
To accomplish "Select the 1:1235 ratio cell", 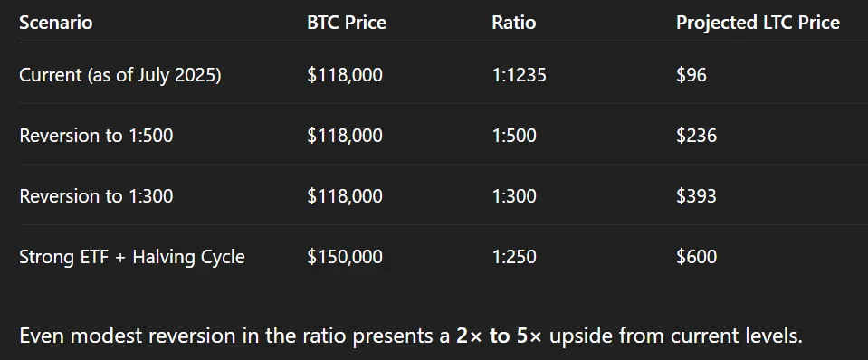I will (519, 75).
